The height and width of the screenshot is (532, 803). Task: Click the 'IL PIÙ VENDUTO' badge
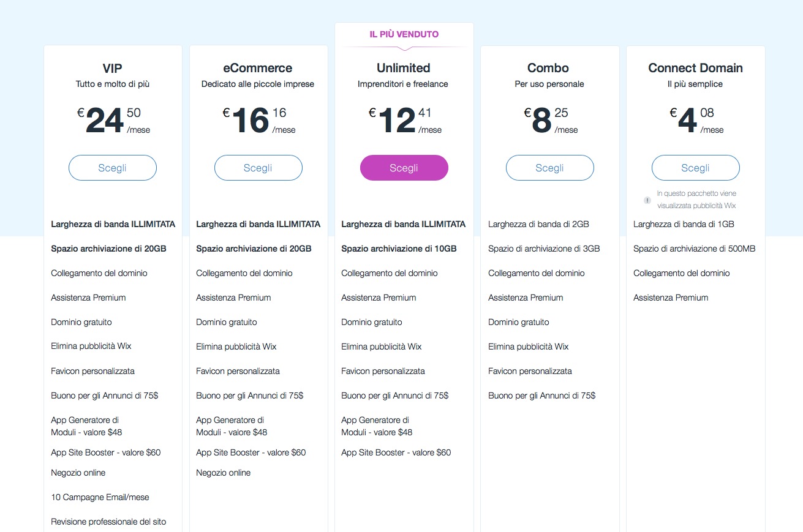pos(404,34)
